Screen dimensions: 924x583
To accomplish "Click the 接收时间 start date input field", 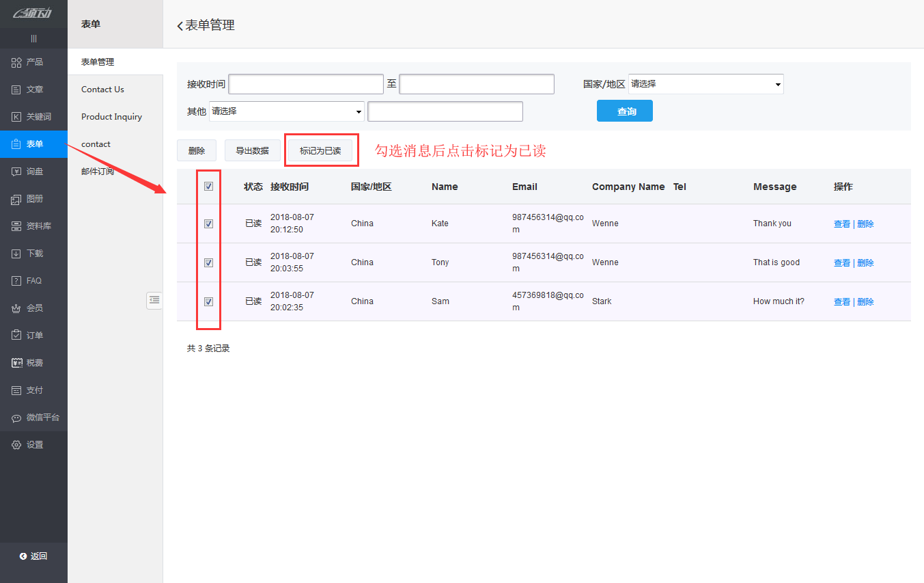I will coord(305,83).
